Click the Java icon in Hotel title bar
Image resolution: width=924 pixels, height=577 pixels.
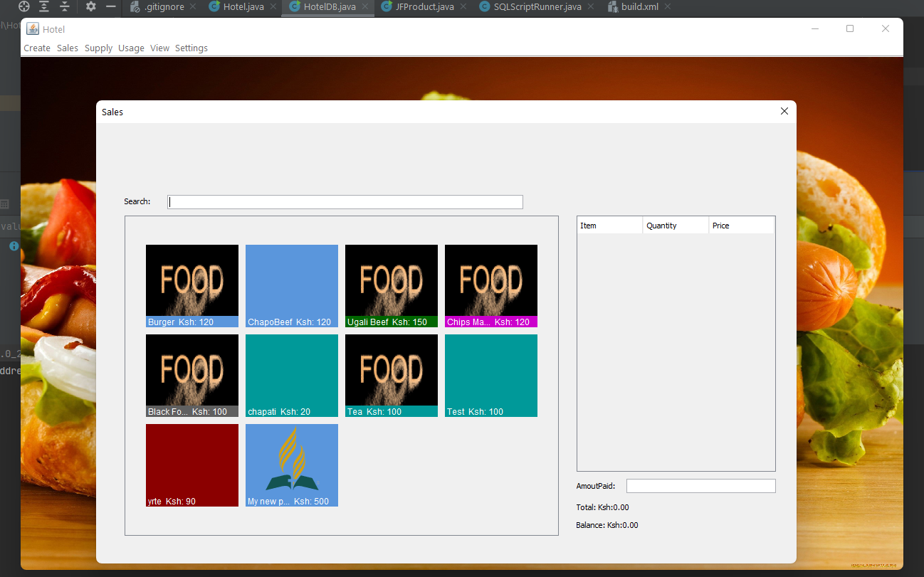click(x=33, y=28)
